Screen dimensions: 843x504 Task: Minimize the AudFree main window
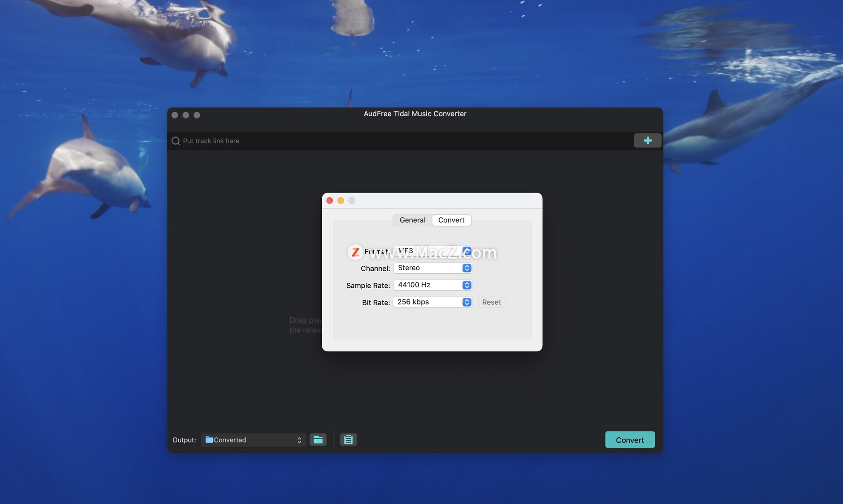(x=186, y=115)
